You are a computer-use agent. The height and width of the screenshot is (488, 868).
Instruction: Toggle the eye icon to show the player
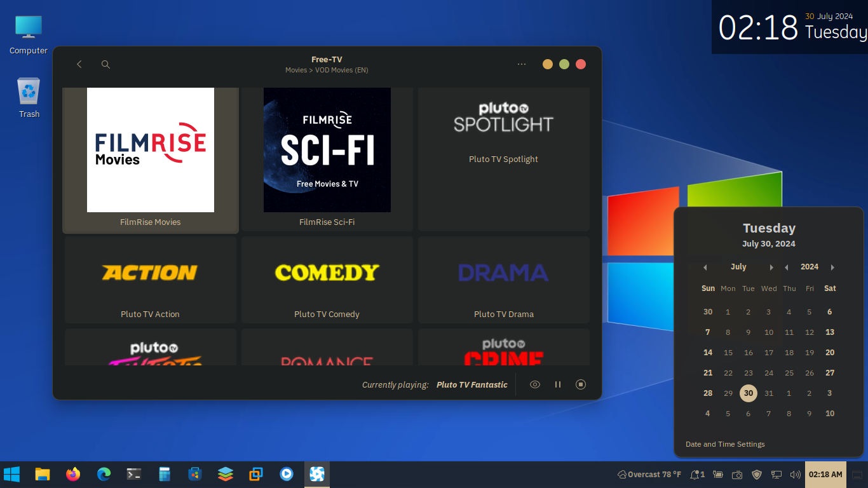pos(535,384)
